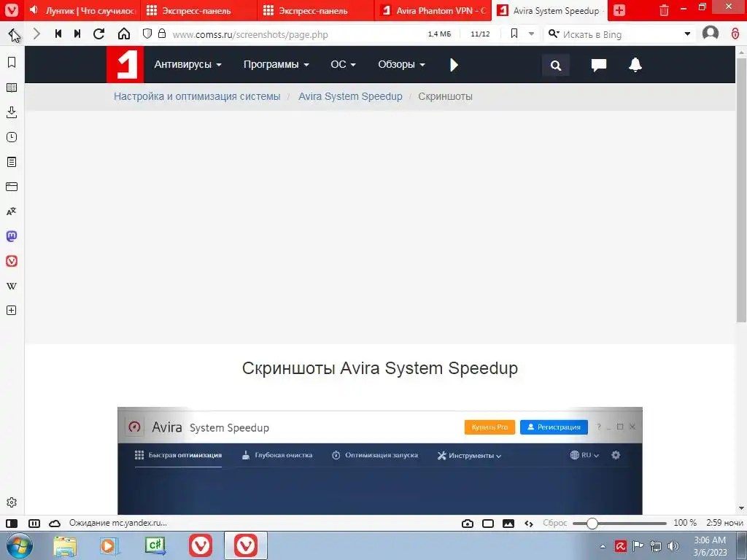The image size is (747, 560).
Task: Reload the current page
Action: [99, 34]
